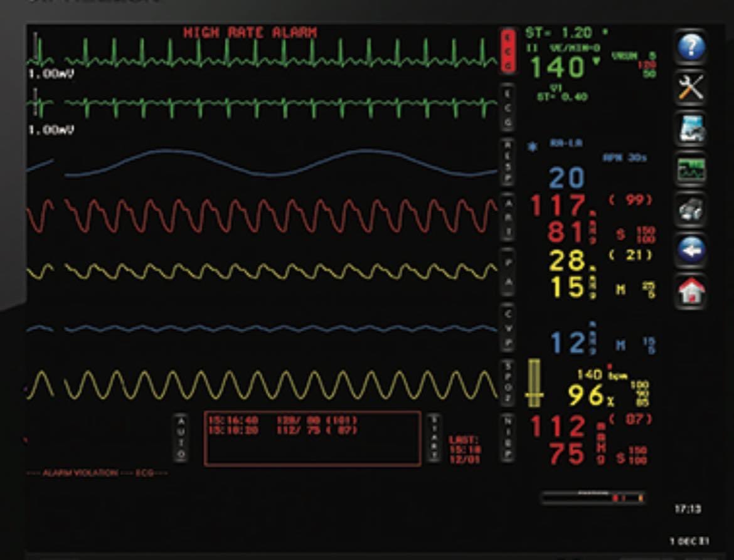Click the ALARM VIOLATION ECG status message

(97, 473)
